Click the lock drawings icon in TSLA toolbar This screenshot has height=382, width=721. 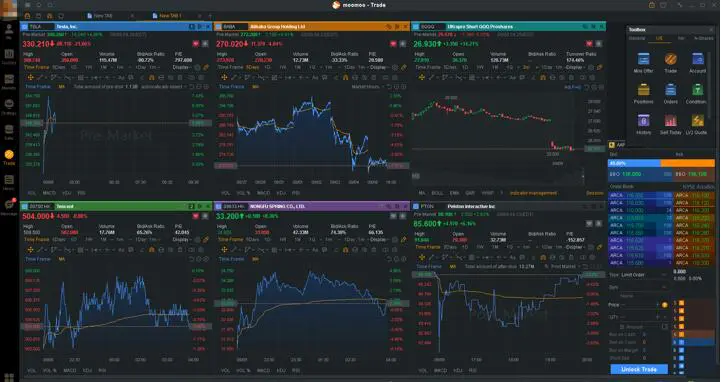tap(151, 78)
